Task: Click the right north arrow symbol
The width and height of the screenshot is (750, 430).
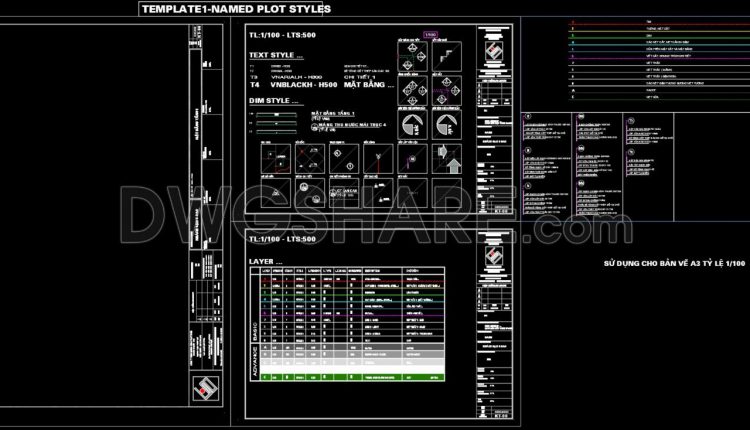Action: [x=447, y=124]
